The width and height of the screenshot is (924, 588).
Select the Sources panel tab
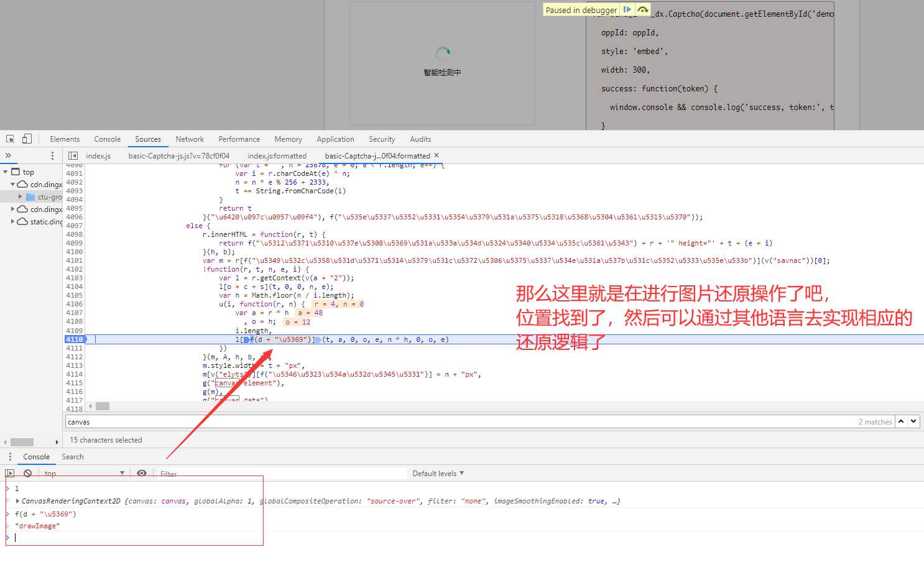click(148, 139)
